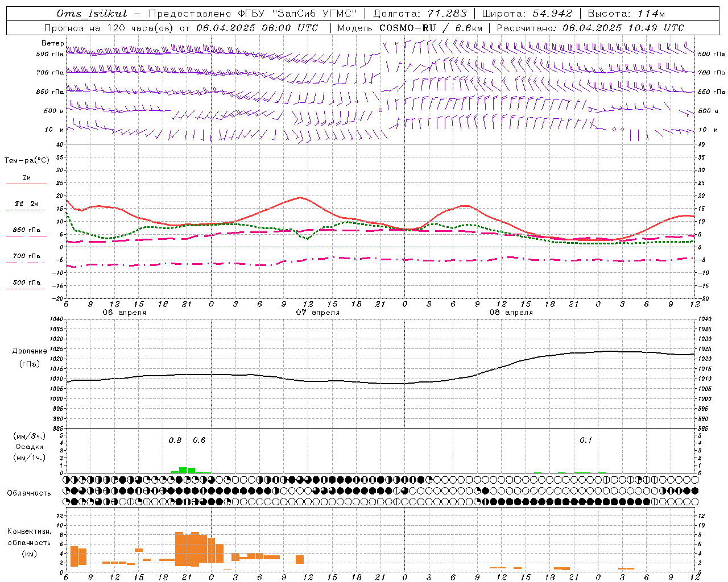Click the "07 апреля" date label

coord(318,313)
